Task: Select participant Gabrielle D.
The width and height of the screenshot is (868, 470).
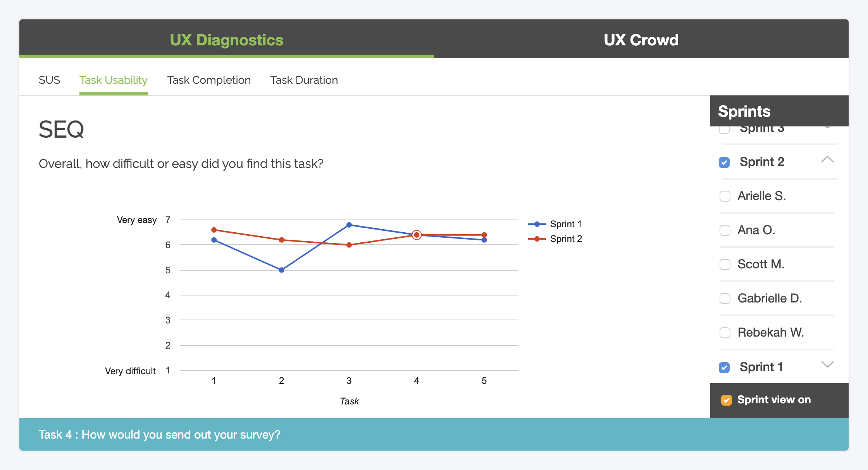Action: pos(725,298)
